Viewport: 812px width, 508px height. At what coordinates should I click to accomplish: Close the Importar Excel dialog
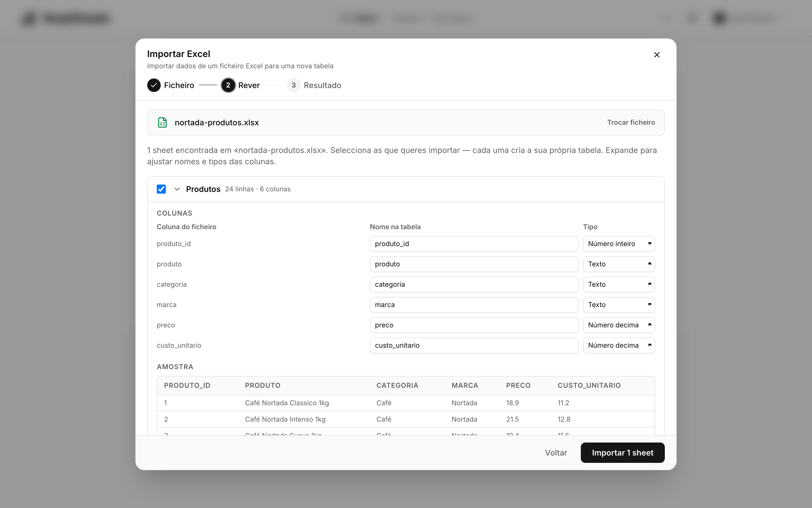click(x=657, y=55)
